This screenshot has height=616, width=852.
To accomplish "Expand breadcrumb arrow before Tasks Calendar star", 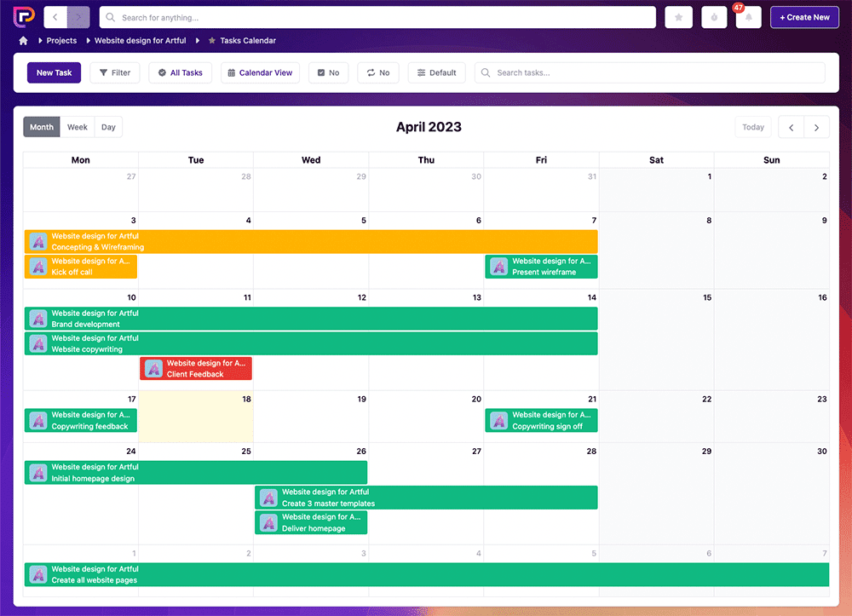I will click(198, 41).
